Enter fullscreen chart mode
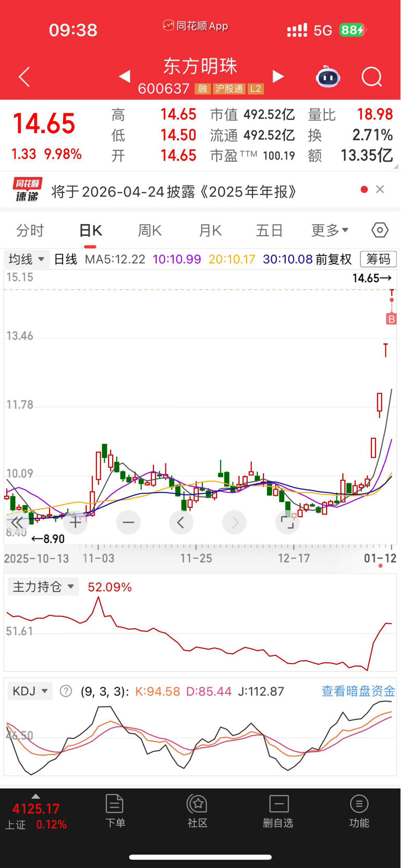Image resolution: width=401 pixels, height=868 pixels. 287,522
